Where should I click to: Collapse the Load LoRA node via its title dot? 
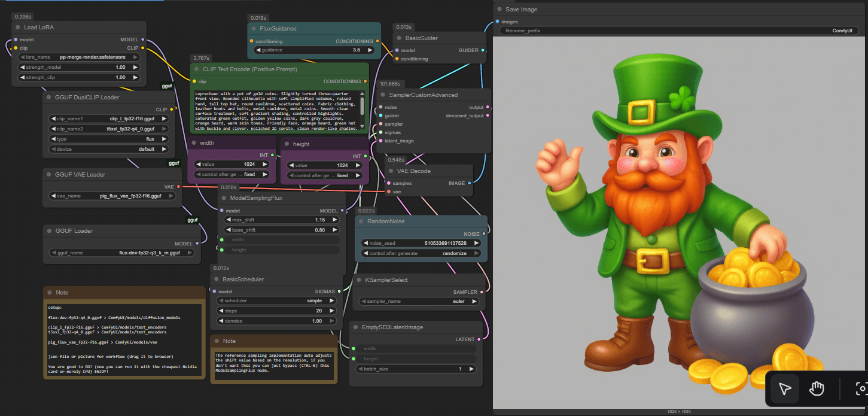tap(18, 28)
